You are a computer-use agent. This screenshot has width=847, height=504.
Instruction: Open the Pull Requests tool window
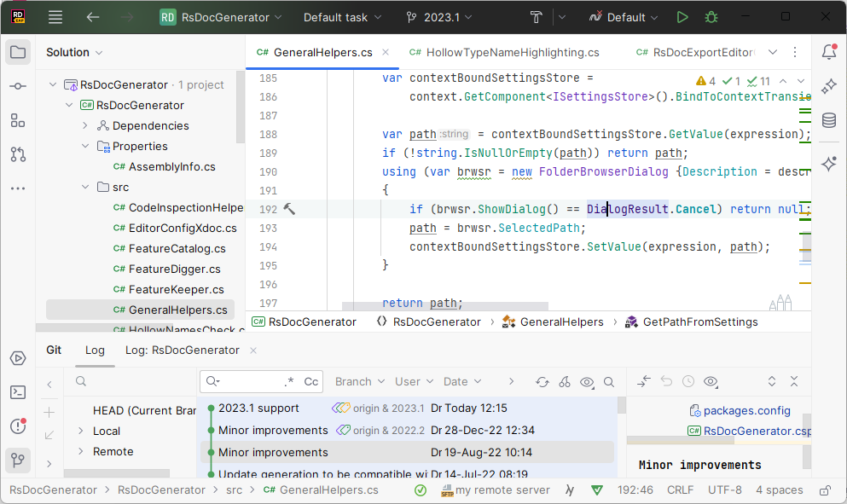pos(17,155)
